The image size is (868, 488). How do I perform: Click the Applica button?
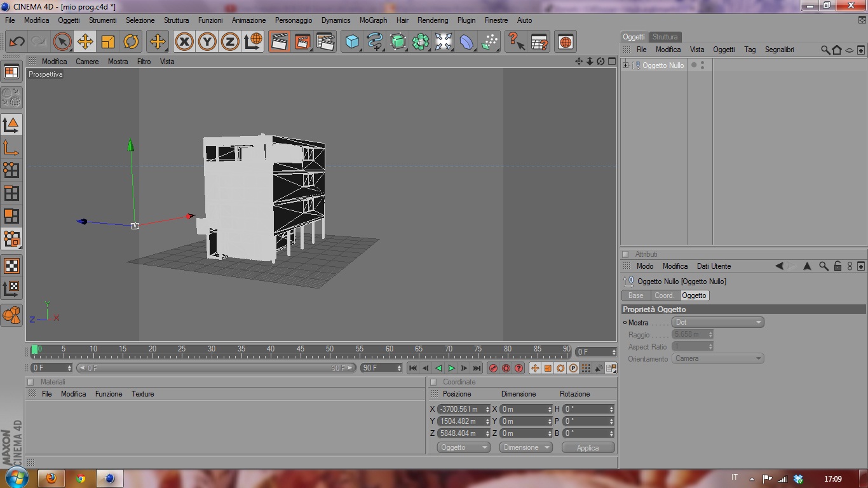[x=588, y=447]
